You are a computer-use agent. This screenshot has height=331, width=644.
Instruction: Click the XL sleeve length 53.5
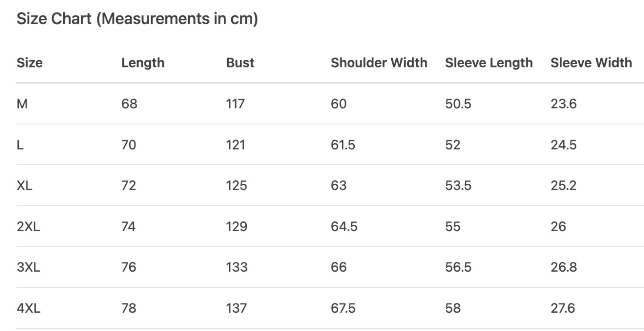pyautogui.click(x=458, y=186)
